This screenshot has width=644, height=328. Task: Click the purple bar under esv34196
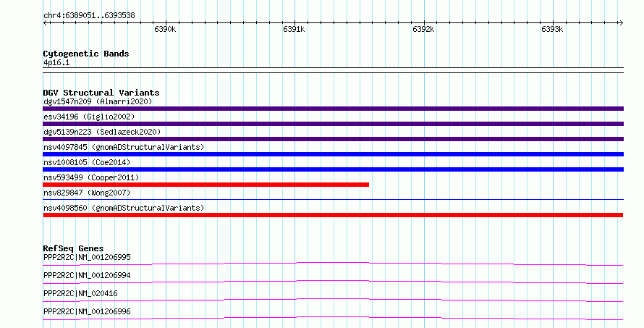333,124
